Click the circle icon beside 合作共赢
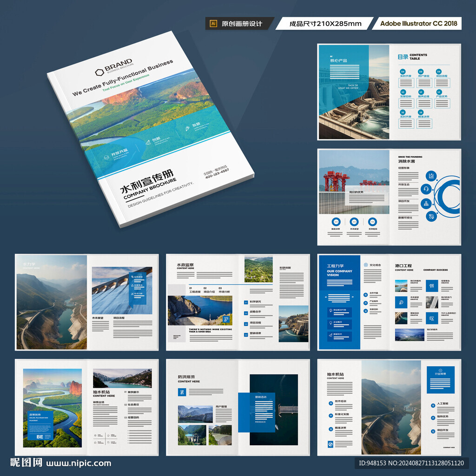 click(365, 294)
